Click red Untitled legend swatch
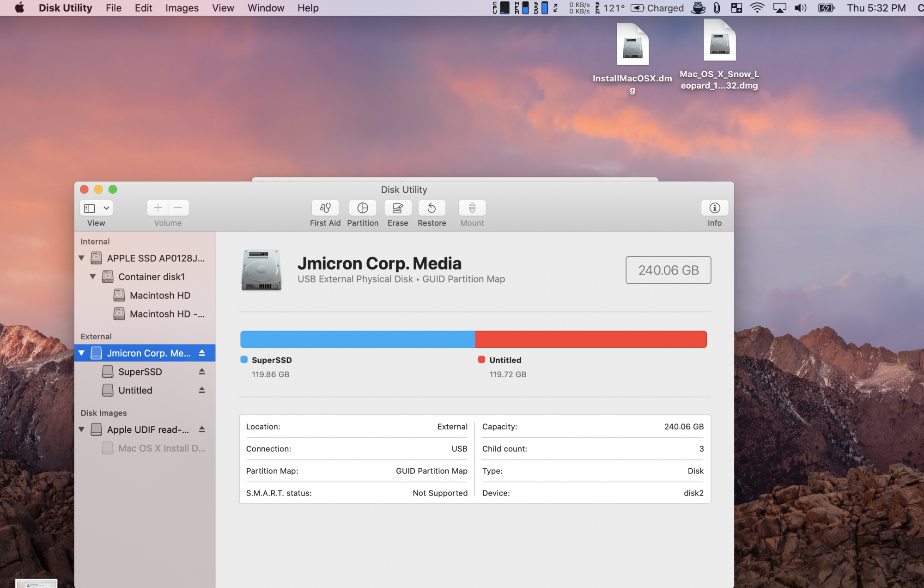This screenshot has width=924, height=588. coord(481,360)
